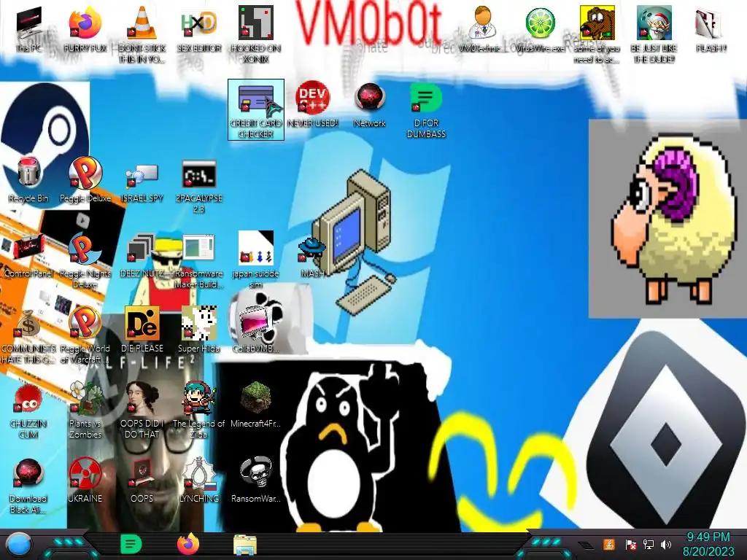Open the 2PACALYPSE 2.3 console icon

199,187
